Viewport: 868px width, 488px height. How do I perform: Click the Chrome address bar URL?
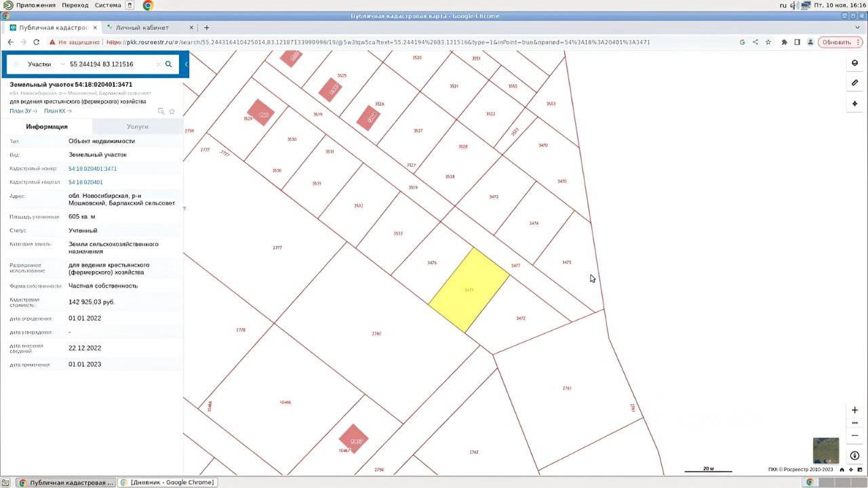[x=378, y=42]
